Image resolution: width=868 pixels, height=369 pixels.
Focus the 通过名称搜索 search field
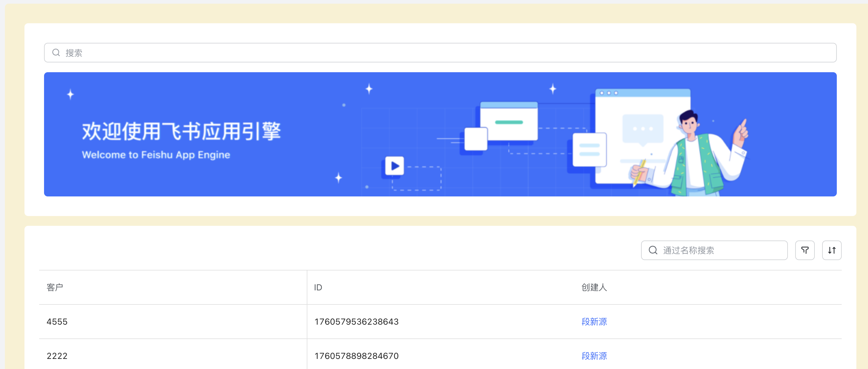[714, 250]
